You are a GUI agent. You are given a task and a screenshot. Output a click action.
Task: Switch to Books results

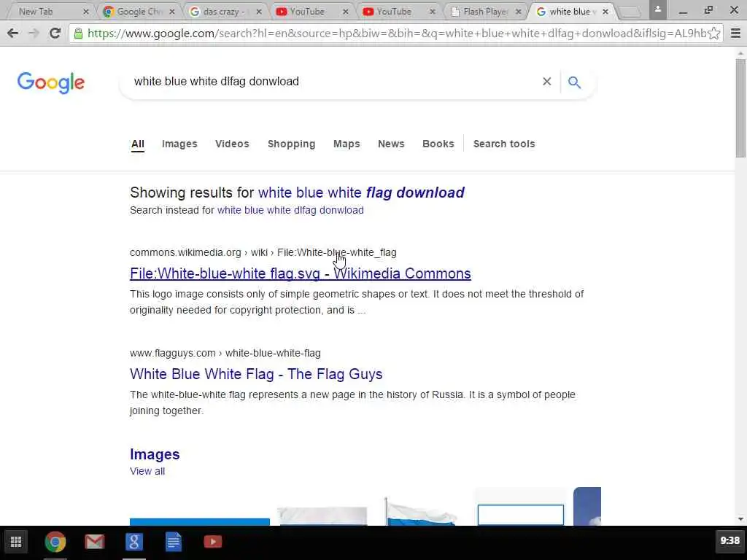tap(438, 144)
